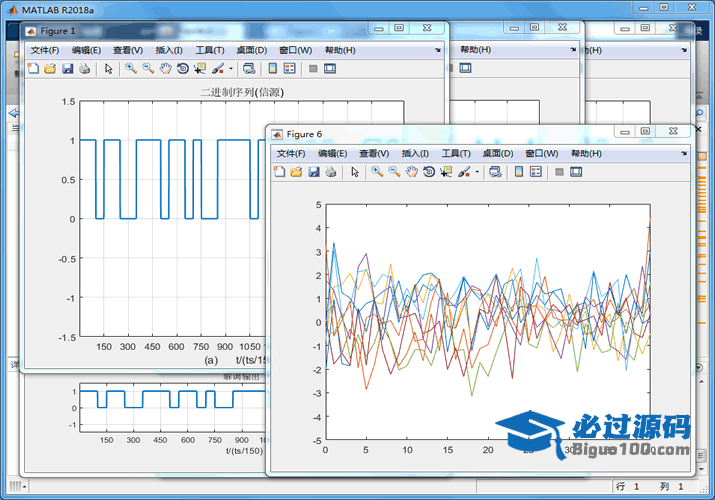The image size is (715, 500).
Task: Open 文件(F) menu in Figure 1
Action: (x=45, y=50)
